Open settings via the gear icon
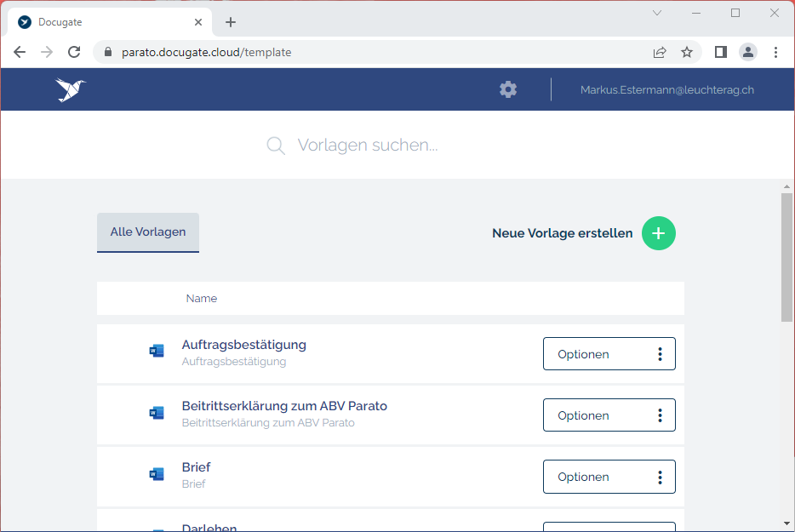The image size is (795, 532). 508,89
